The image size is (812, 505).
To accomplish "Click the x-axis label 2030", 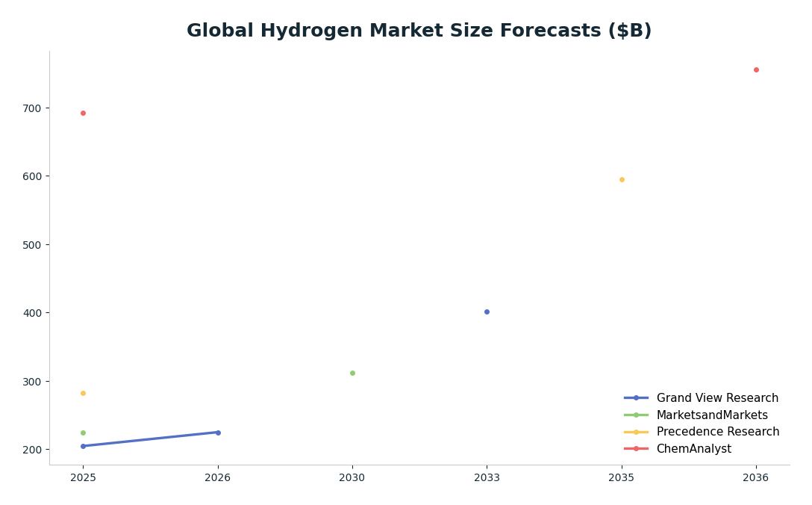I will coord(352,477).
